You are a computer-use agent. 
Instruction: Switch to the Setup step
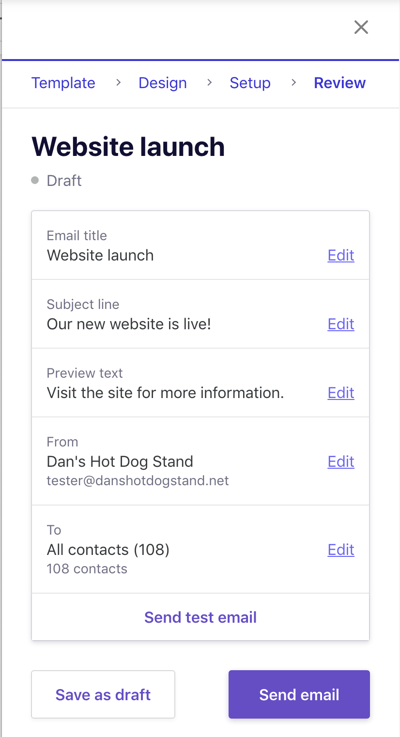pyautogui.click(x=250, y=83)
